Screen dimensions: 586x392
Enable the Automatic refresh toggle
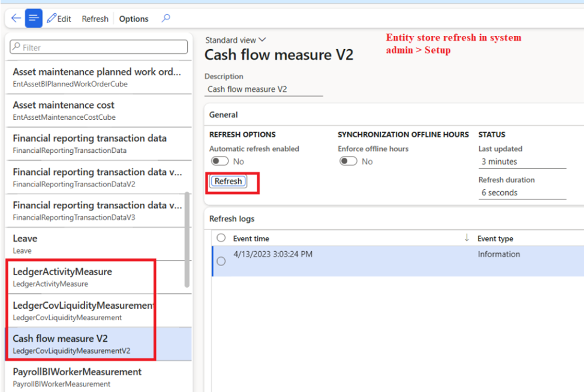(220, 161)
